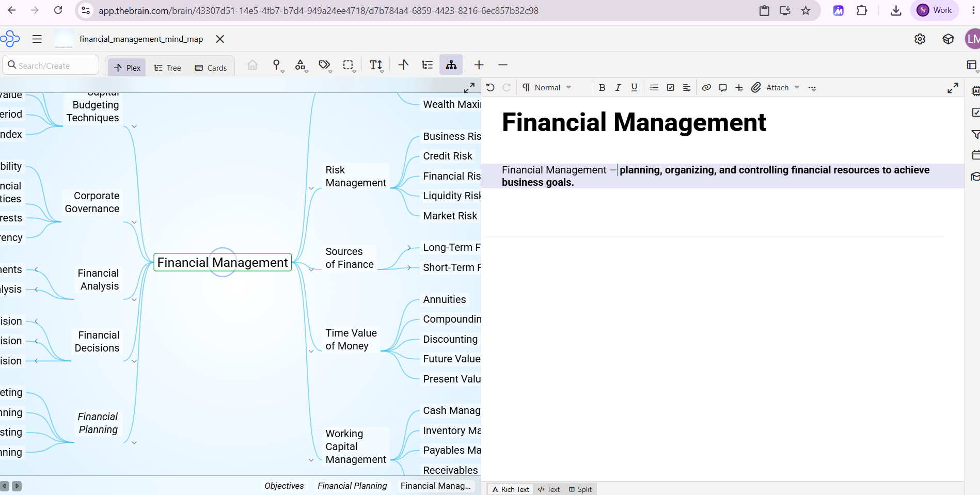Switch notes to Split mode
980x495 pixels.
pos(580,489)
